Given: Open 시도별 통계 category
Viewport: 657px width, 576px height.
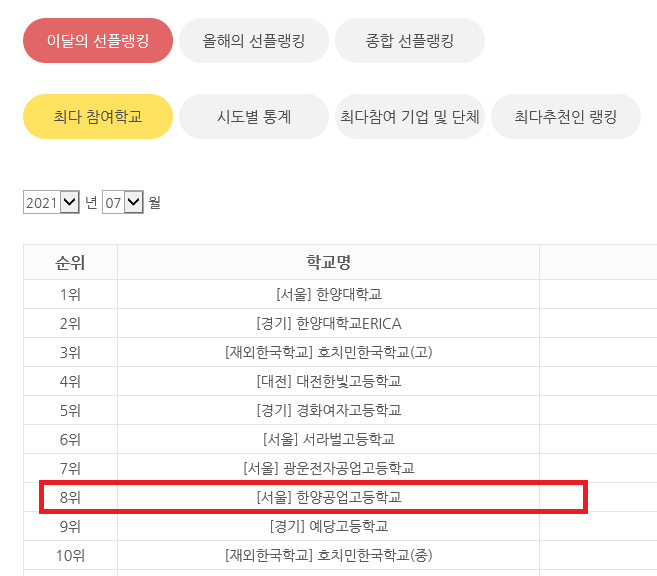Looking at the screenshot, I should tap(254, 117).
